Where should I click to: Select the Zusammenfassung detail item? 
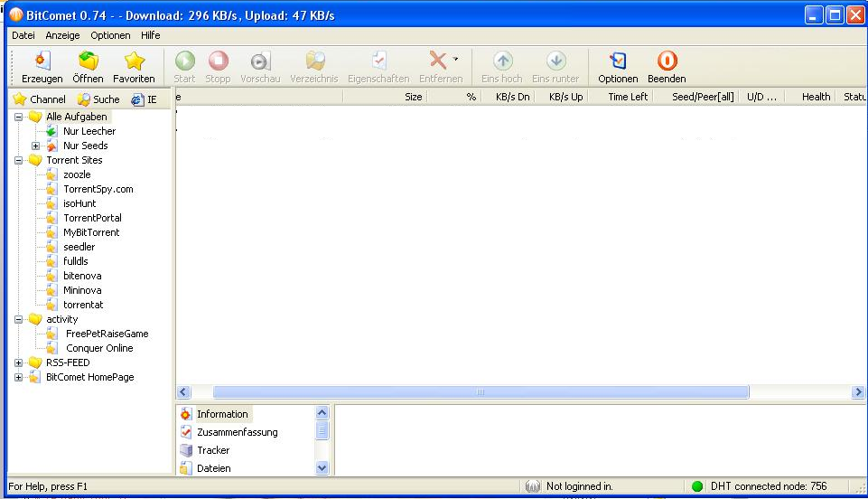point(237,432)
